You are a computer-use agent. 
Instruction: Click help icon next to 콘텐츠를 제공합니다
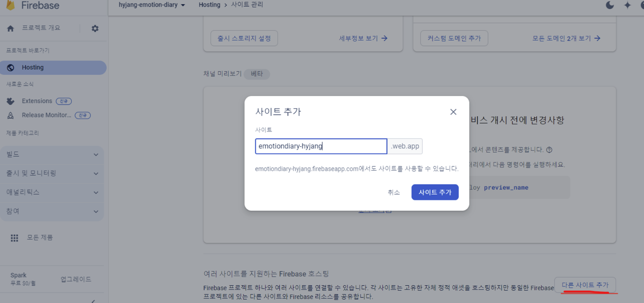click(x=549, y=150)
